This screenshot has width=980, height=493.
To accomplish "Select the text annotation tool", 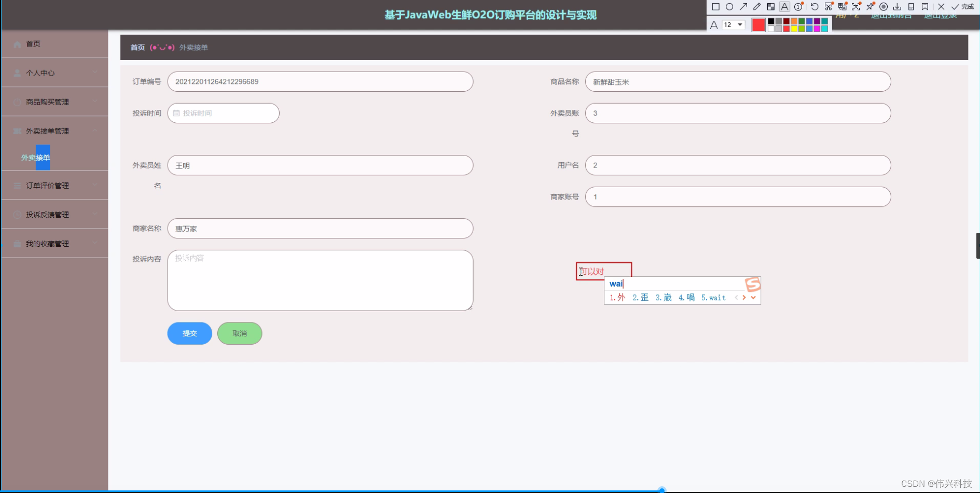I will coord(785,6).
